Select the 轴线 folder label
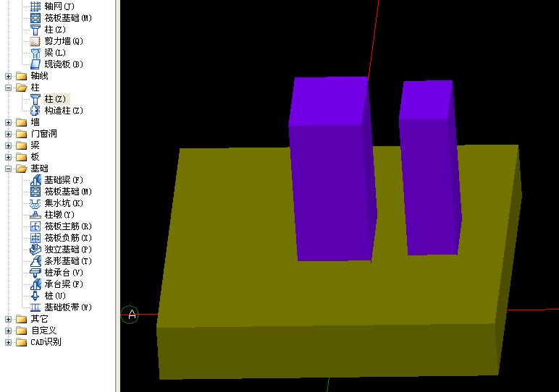The width and height of the screenshot is (559, 392). 39,76
